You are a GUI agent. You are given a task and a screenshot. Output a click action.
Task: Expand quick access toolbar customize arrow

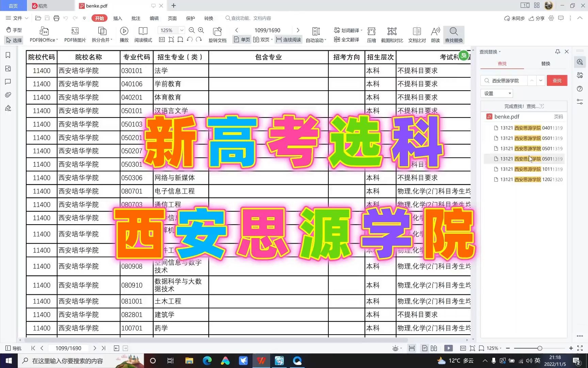[x=84, y=18]
